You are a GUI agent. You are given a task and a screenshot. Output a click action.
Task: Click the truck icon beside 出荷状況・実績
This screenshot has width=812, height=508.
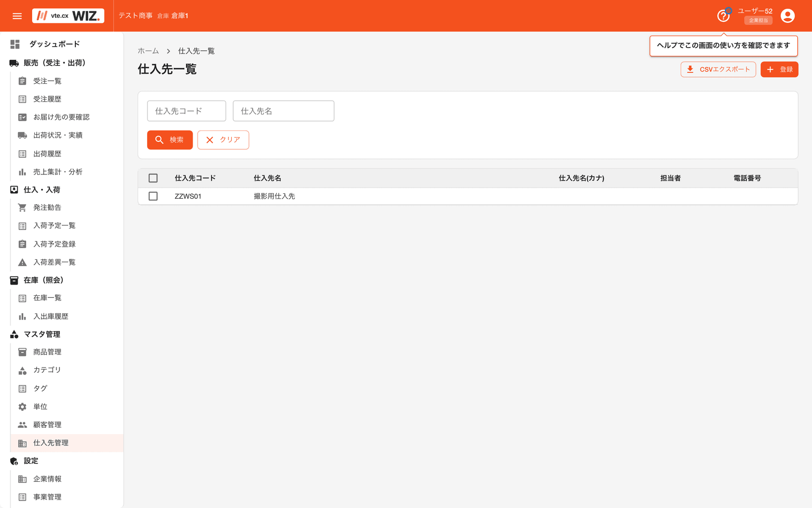pos(22,135)
